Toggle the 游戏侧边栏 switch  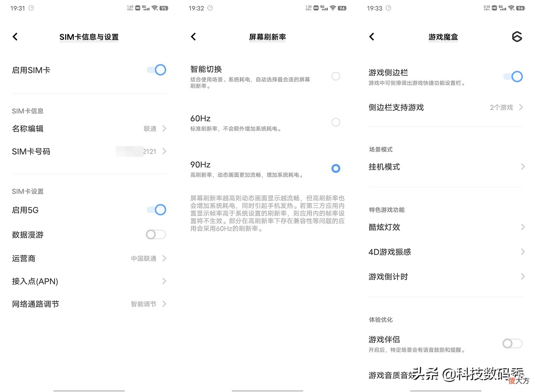513,77
